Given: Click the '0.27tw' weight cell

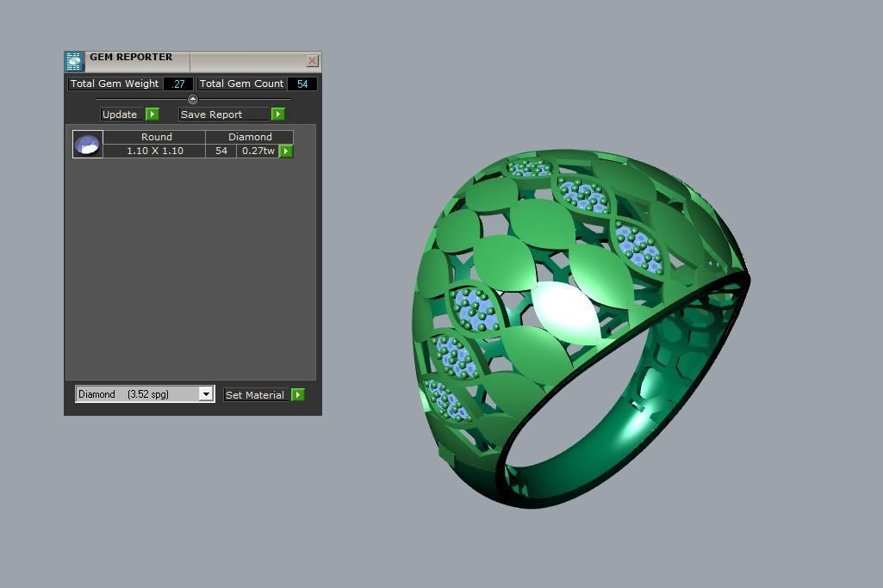Looking at the screenshot, I should click(258, 151).
